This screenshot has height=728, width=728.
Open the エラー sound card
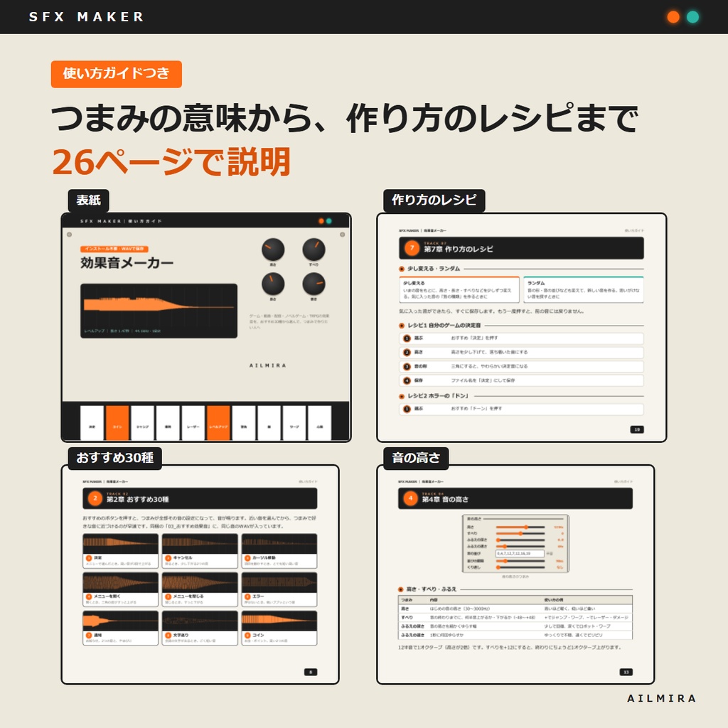pyautogui.click(x=279, y=589)
